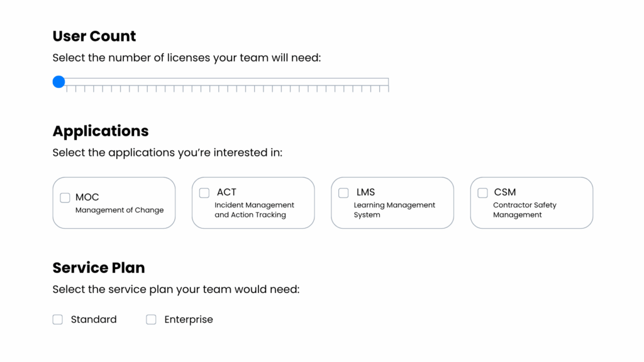644x362 pixels.
Task: Click the "LMS" card title
Action: [365, 192]
